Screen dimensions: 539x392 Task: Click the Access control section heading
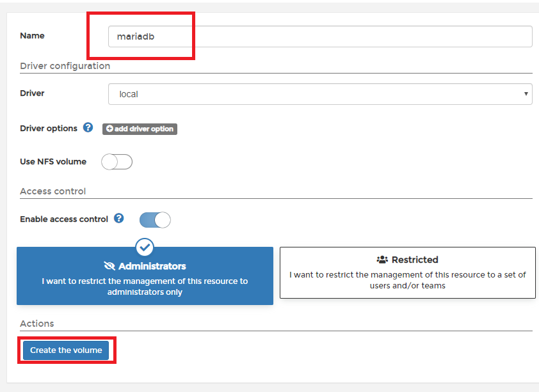coord(53,191)
